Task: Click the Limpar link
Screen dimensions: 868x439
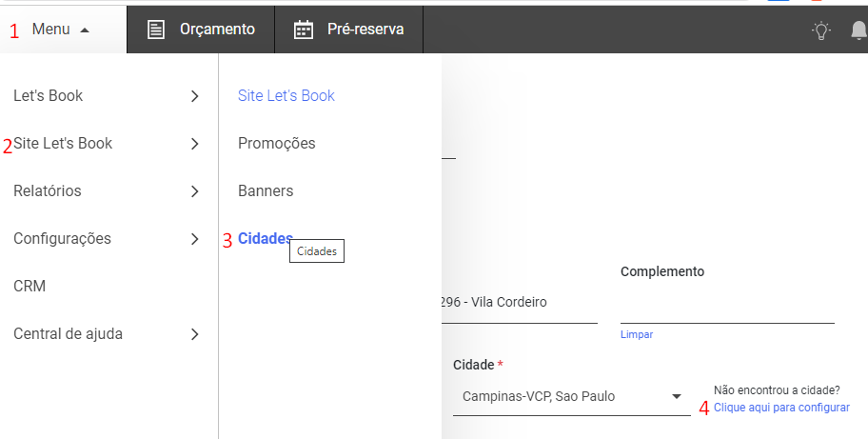Action: tap(637, 334)
